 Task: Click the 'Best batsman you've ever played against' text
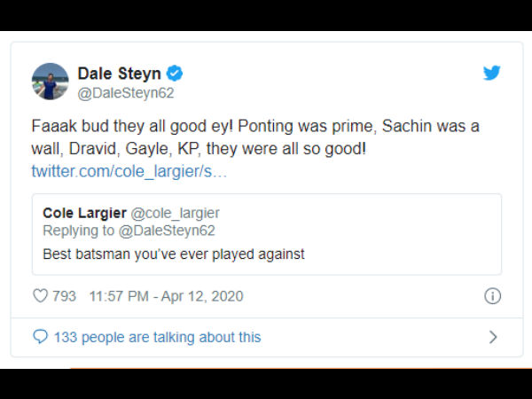point(173,254)
